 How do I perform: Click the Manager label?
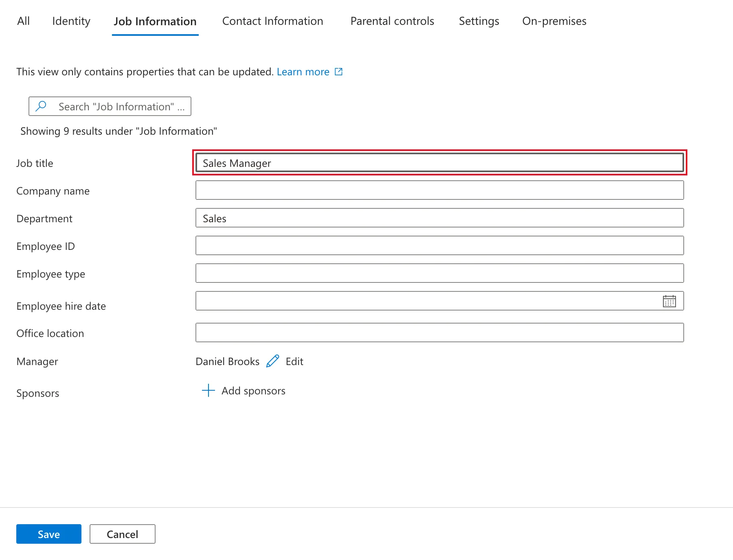37,361
